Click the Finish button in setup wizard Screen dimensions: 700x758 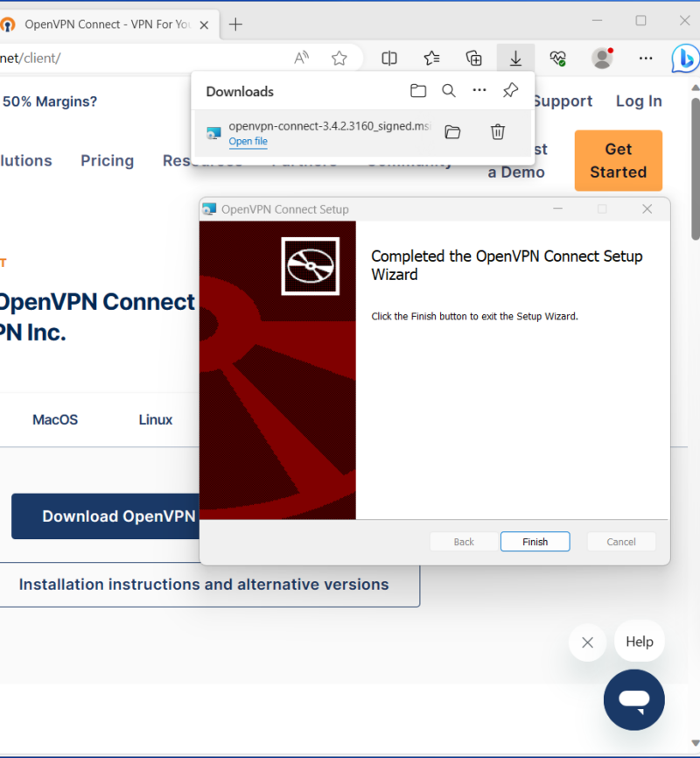[x=535, y=542]
